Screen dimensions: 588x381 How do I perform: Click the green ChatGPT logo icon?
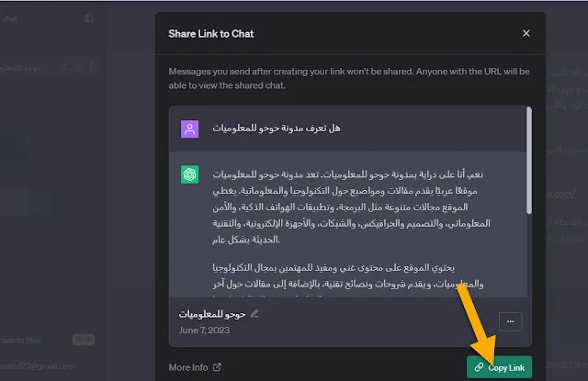coord(190,174)
